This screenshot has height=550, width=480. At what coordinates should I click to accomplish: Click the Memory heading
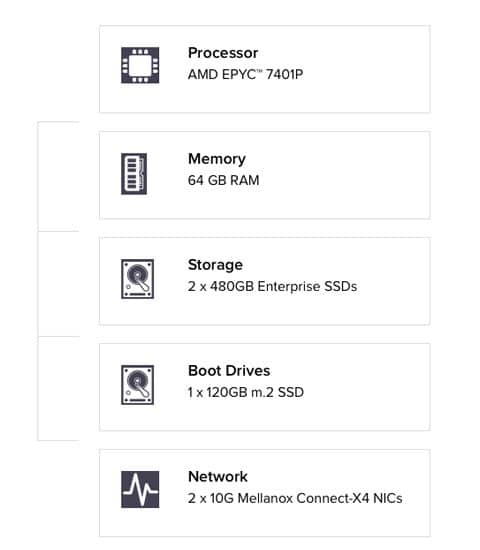coord(217,159)
